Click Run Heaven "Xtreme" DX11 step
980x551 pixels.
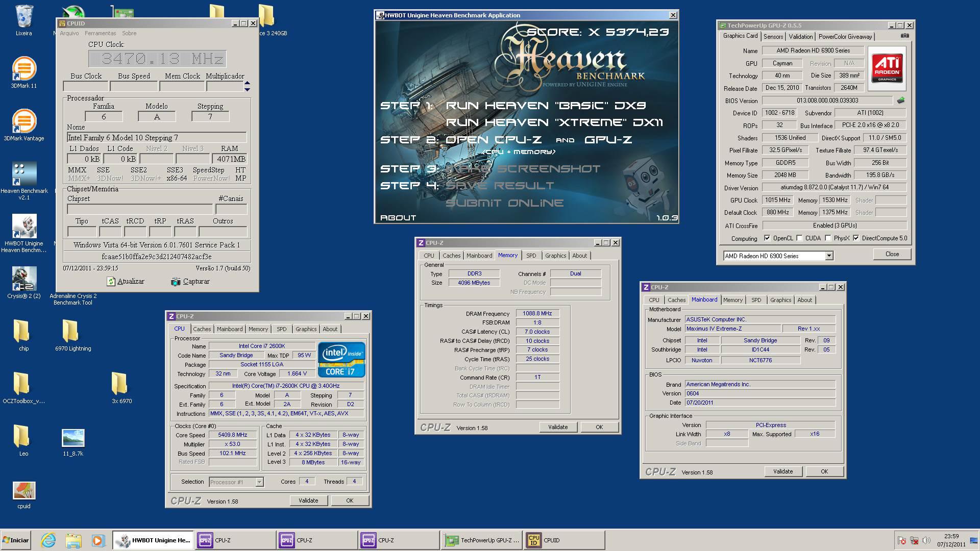[555, 122]
